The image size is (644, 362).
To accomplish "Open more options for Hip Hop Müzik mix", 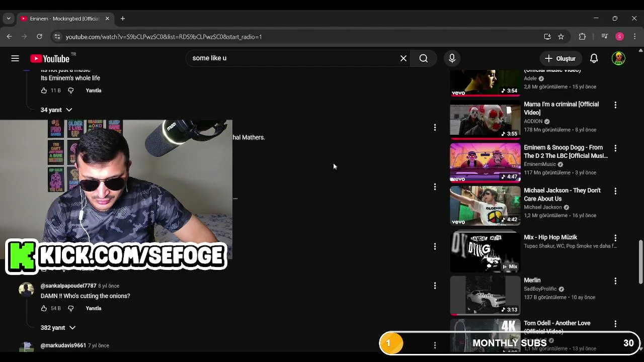I will [615, 238].
